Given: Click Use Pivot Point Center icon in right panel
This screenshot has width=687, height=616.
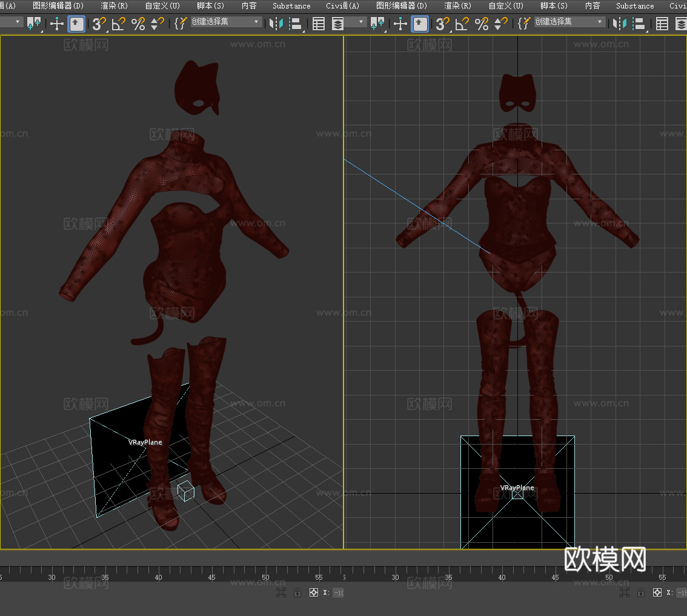Looking at the screenshot, I should click(377, 23).
